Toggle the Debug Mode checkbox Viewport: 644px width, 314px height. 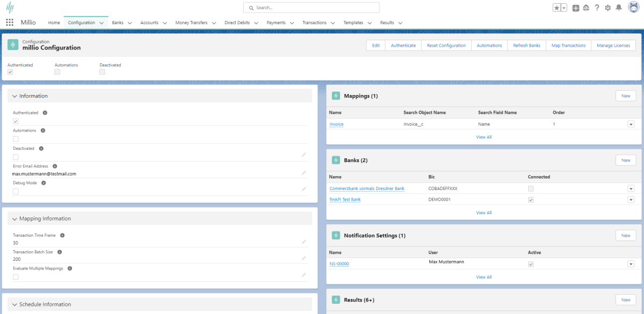pyautogui.click(x=16, y=191)
